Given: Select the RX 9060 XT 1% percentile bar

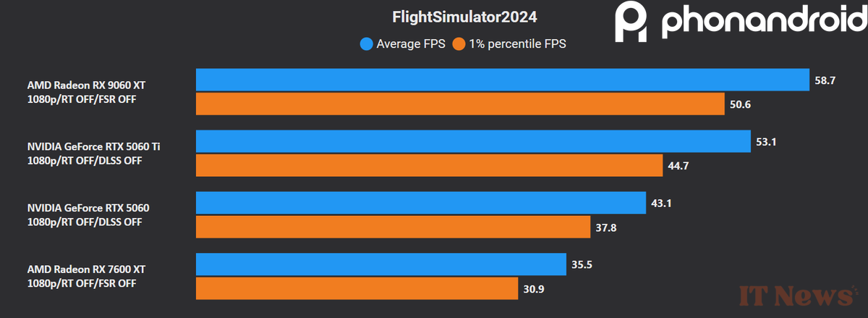Looking at the screenshot, I should [x=460, y=104].
